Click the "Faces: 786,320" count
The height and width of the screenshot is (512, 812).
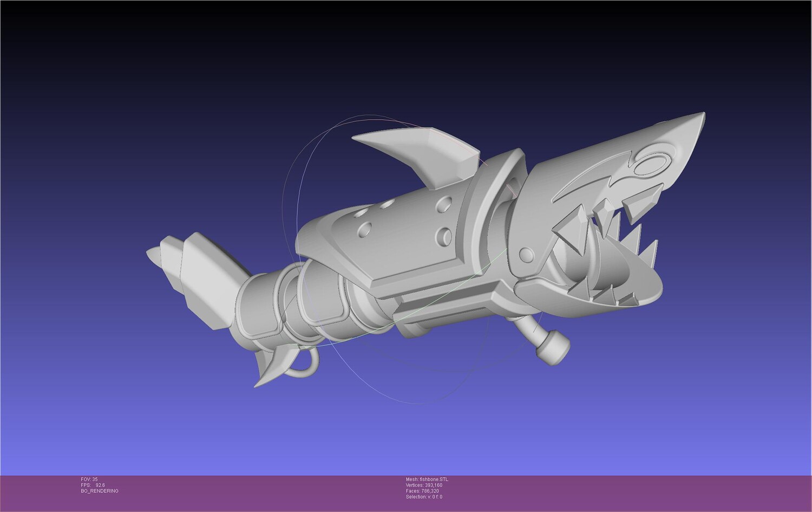tap(422, 491)
